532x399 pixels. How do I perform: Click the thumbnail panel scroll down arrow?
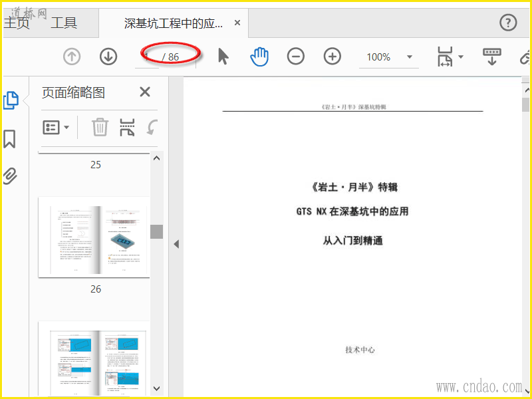pyautogui.click(x=157, y=388)
